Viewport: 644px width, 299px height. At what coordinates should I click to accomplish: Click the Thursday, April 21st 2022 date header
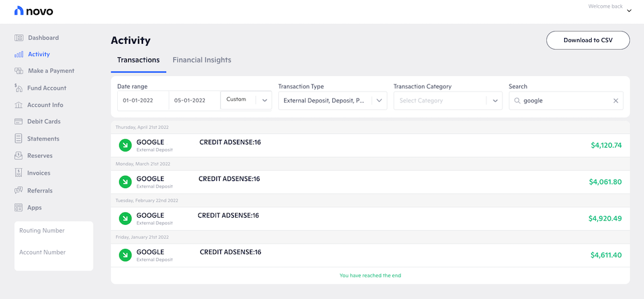coord(142,128)
